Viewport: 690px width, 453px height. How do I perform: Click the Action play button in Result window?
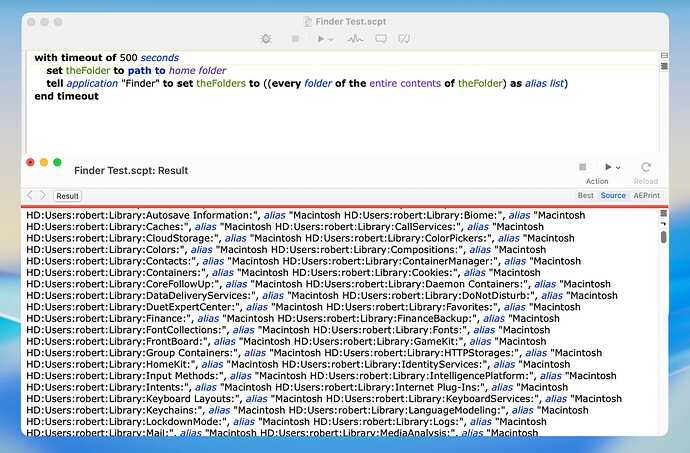[608, 167]
